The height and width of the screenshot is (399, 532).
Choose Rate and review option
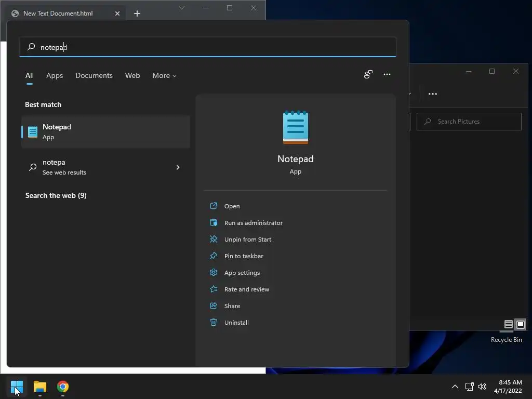[247, 289]
